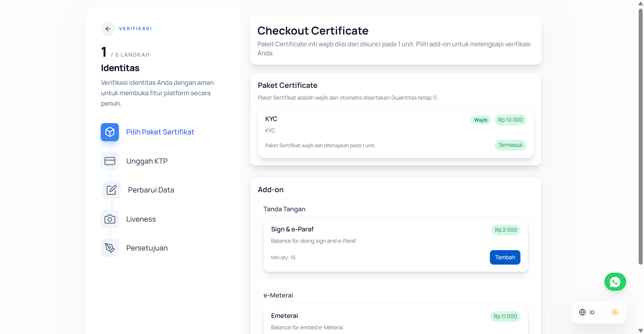Click the Rp 10.000 KYC price badge

point(510,120)
